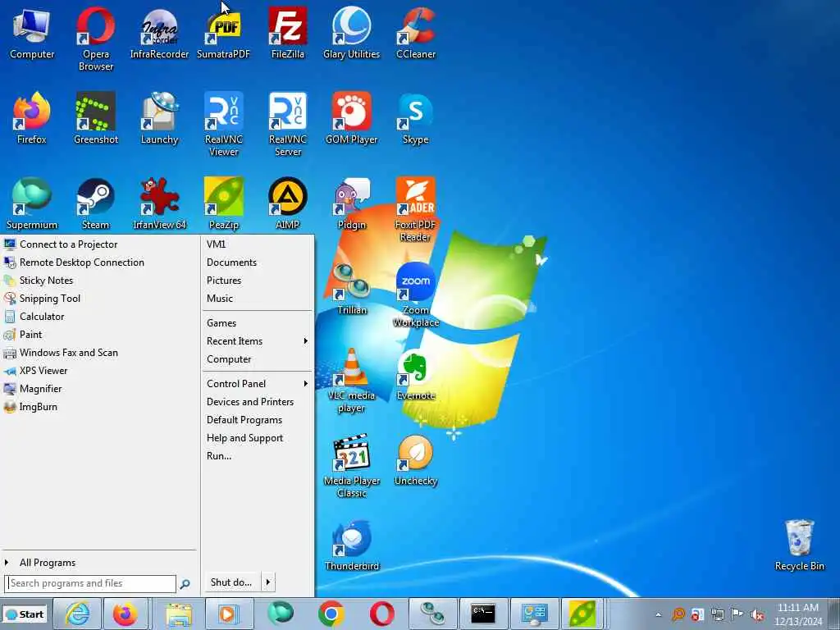Viewport: 840px width, 630px height.
Task: Open the Run... dialog
Action: coord(219,456)
